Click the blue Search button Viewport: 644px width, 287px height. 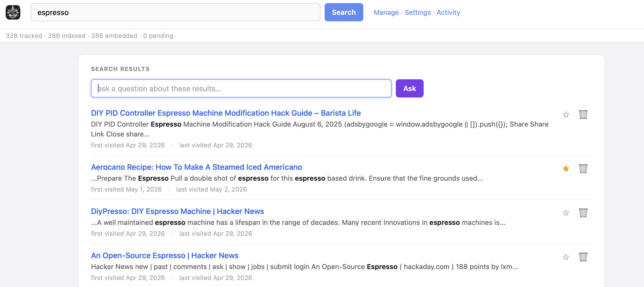344,12
